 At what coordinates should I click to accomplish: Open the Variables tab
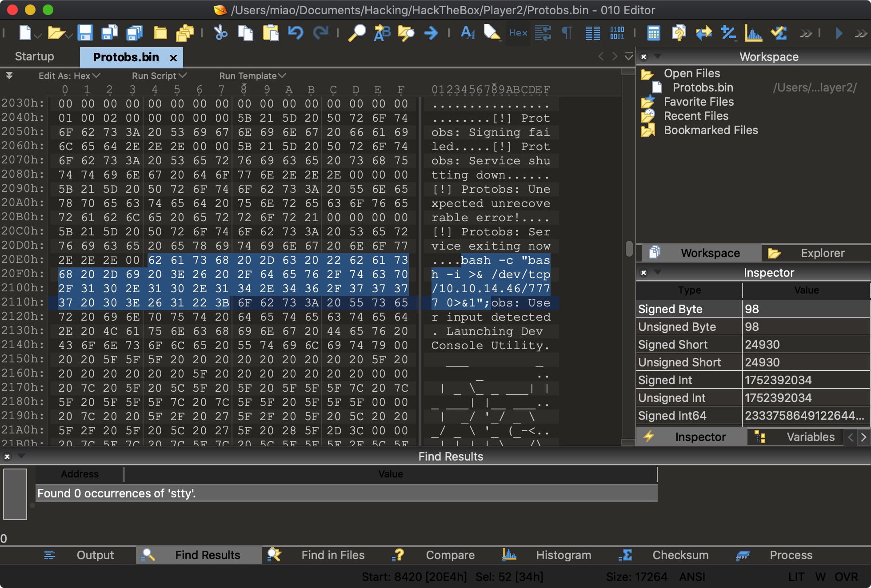tap(810, 437)
